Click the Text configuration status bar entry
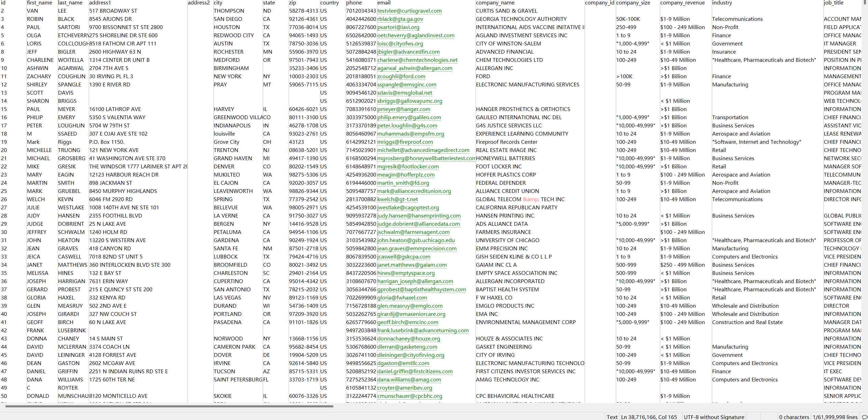 click(x=612, y=417)
